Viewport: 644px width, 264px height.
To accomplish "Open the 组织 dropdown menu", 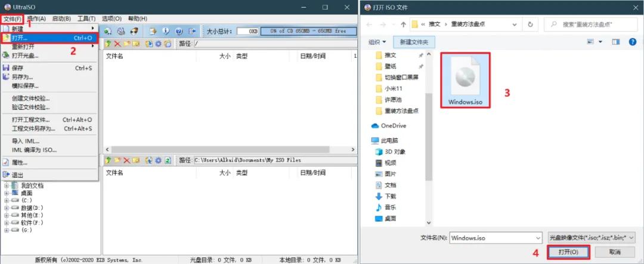I will click(377, 42).
